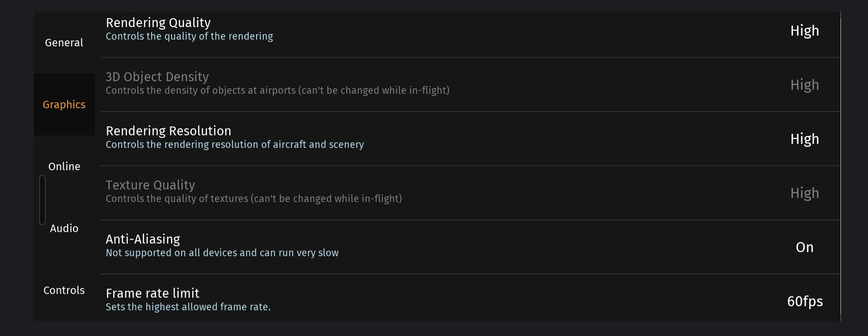868x336 pixels.
Task: Change the Rendering Resolution High value
Action: point(804,139)
